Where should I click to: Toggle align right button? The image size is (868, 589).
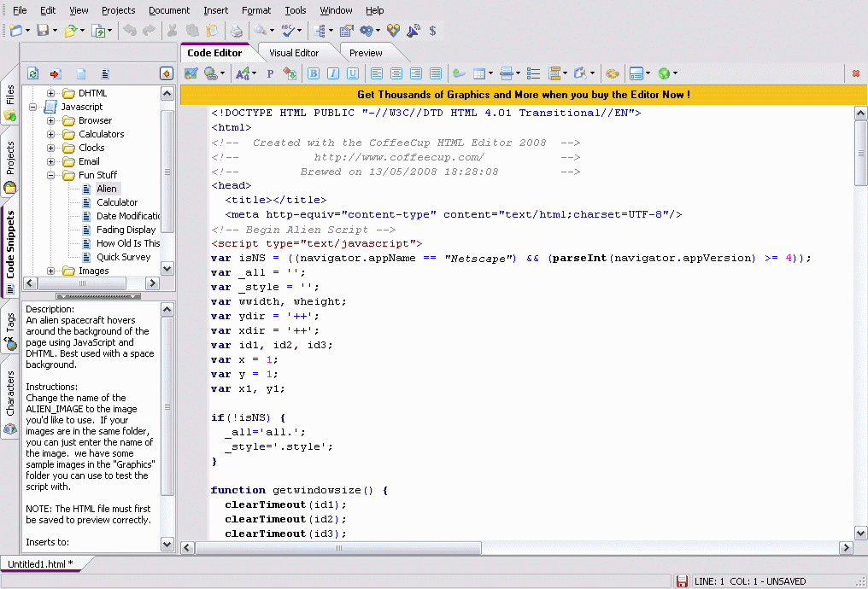click(416, 73)
